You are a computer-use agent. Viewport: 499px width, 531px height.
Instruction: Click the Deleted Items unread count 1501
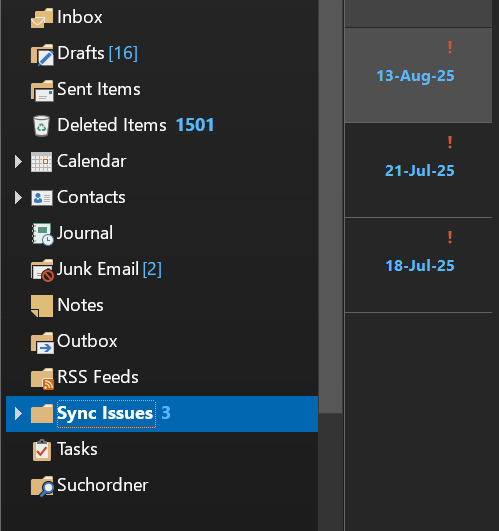[195, 125]
